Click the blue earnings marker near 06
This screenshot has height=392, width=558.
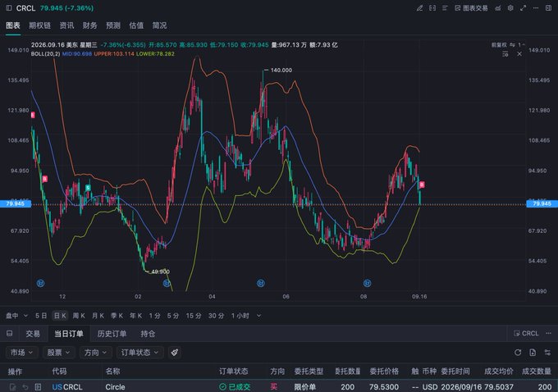click(261, 283)
